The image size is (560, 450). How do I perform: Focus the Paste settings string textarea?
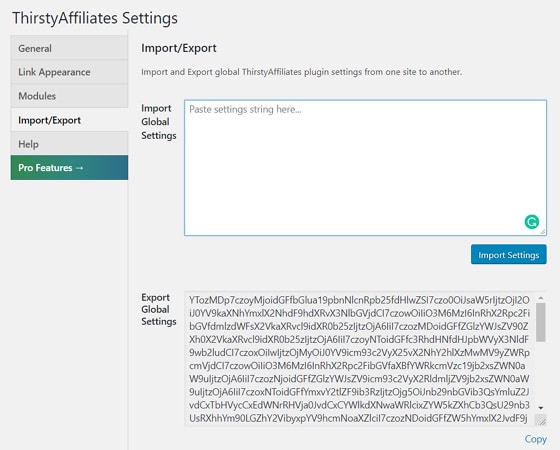tap(365, 168)
